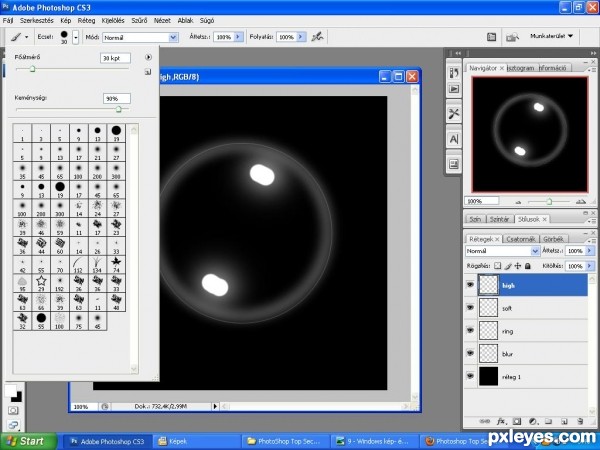Toggle lock transparent pixels

(x=497, y=266)
